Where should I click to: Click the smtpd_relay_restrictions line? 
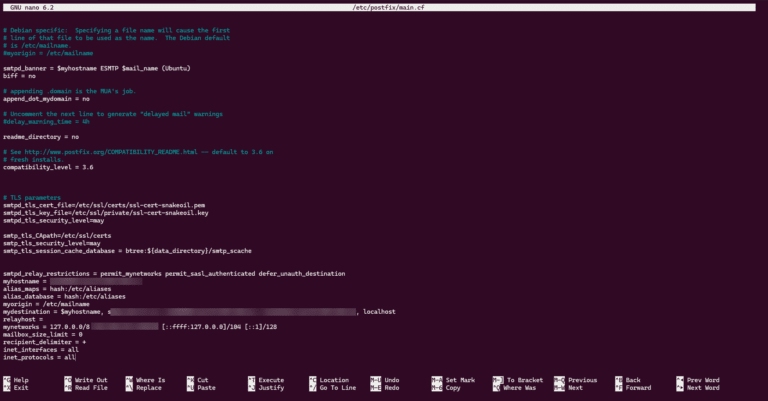174,274
